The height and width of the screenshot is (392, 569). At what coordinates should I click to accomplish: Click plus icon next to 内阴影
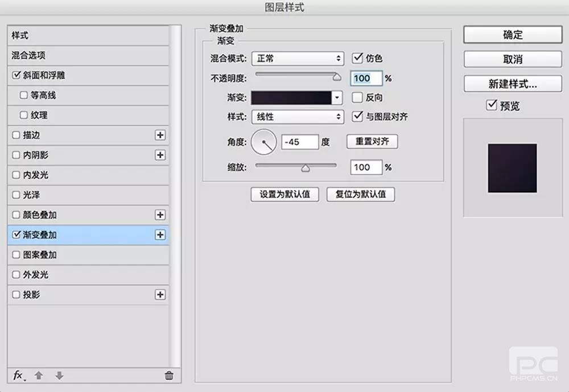(160, 155)
